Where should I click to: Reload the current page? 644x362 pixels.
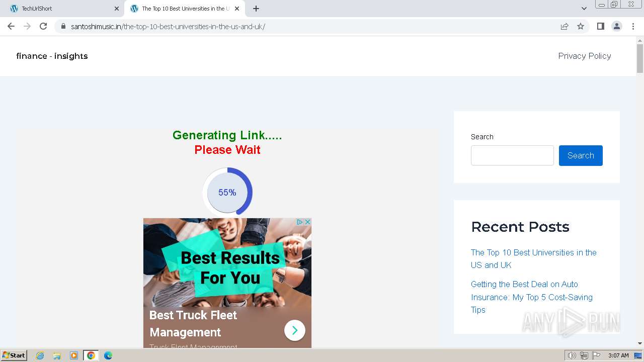43,26
